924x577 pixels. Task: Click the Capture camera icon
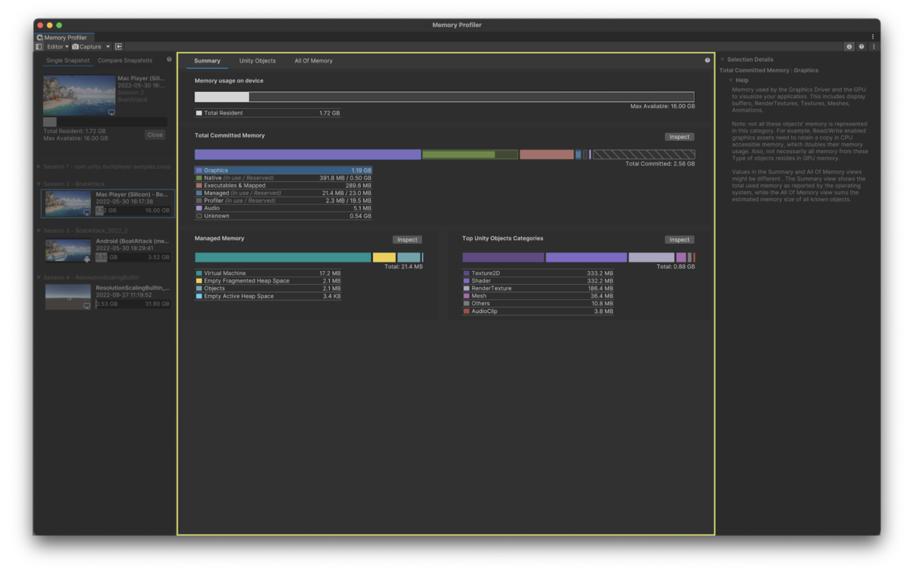pyautogui.click(x=75, y=47)
